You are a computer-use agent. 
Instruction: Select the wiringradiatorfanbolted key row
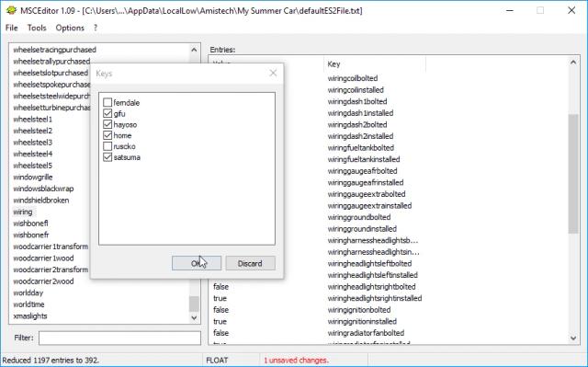click(366, 333)
